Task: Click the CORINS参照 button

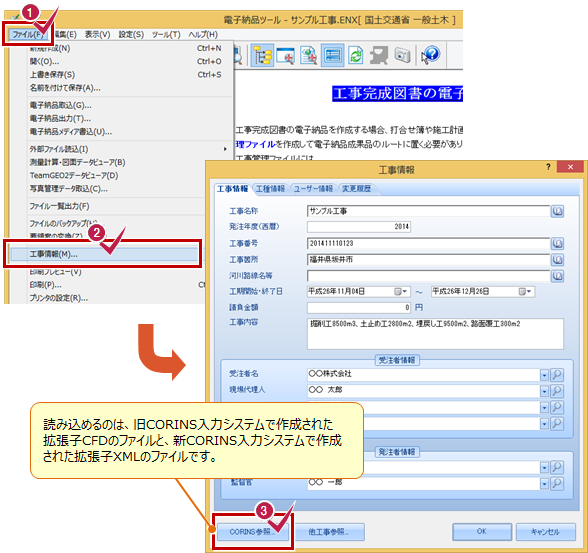Action: [x=252, y=532]
